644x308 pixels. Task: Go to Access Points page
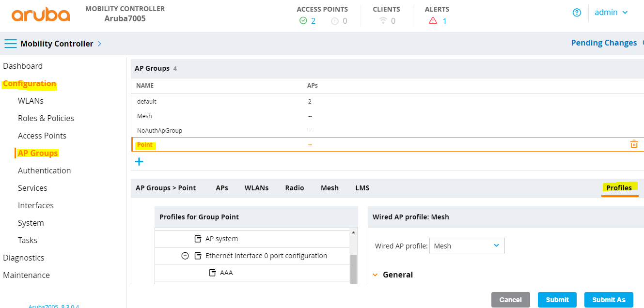(42, 136)
